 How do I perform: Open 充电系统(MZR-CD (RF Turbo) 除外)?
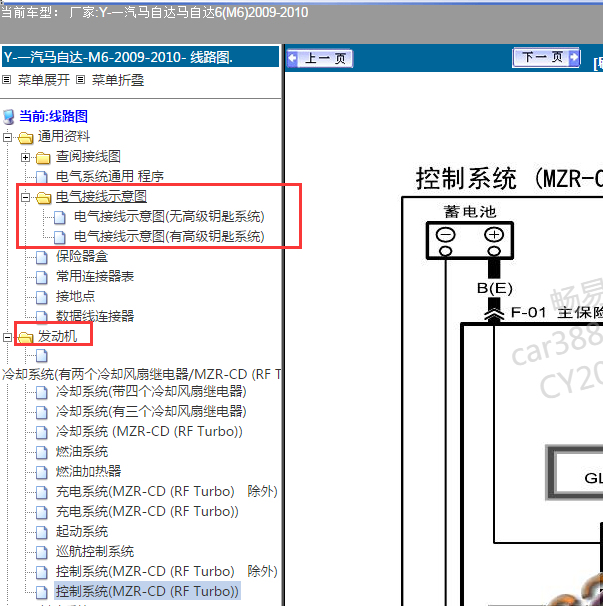point(167,491)
